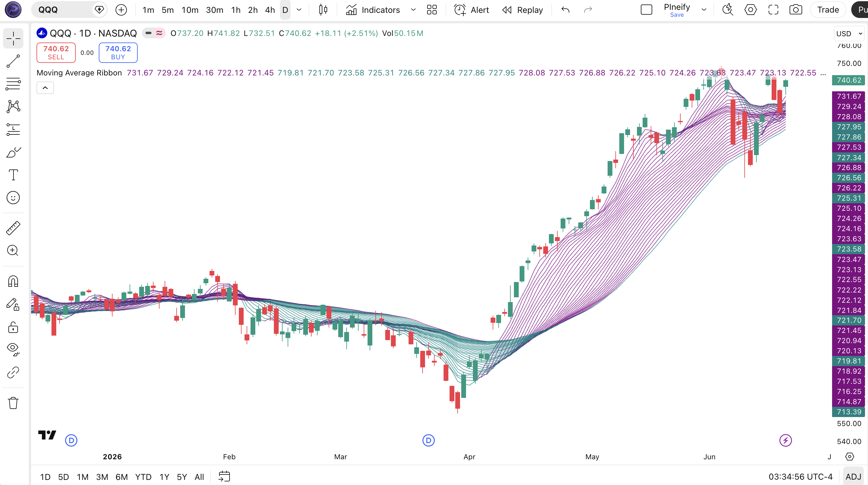Viewport: 868px width, 485px height.
Task: Set range to YTD
Action: [143, 477]
